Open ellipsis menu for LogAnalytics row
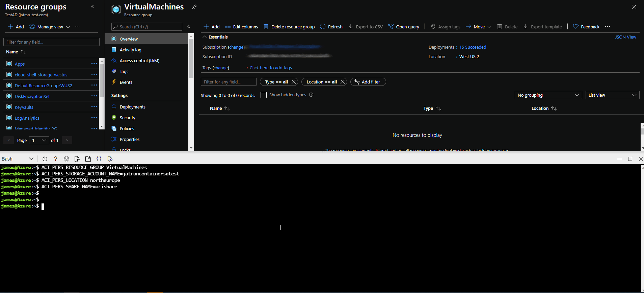The image size is (644, 293). click(x=94, y=118)
